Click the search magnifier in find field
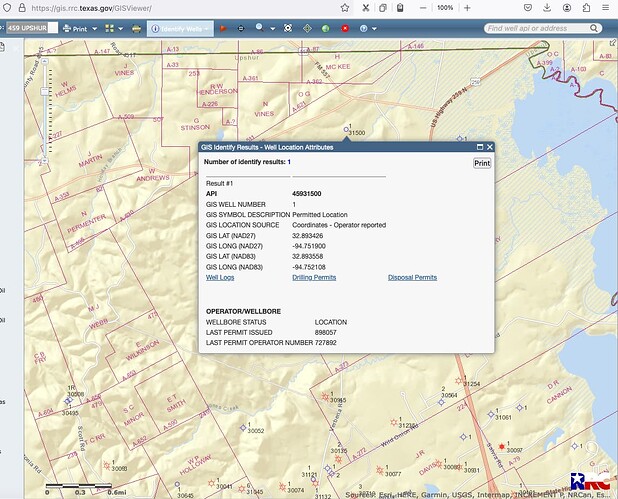This screenshot has height=499, width=618. click(594, 28)
